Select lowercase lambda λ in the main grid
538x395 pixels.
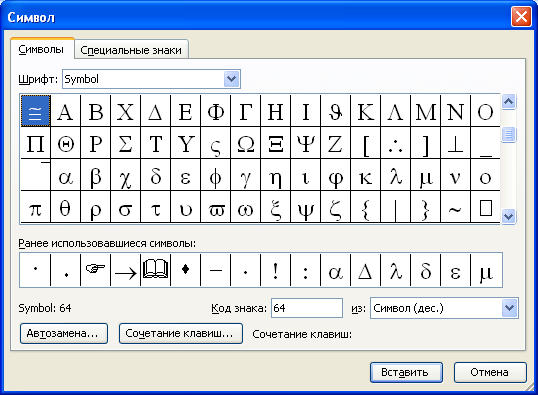pyautogui.click(x=396, y=175)
